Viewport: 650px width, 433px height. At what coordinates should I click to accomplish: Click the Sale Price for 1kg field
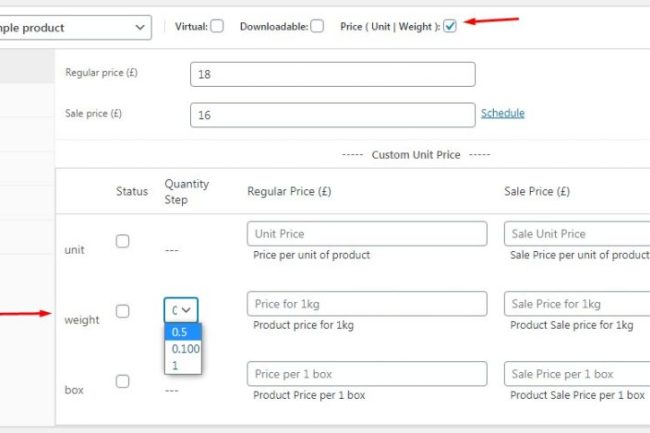pyautogui.click(x=577, y=304)
